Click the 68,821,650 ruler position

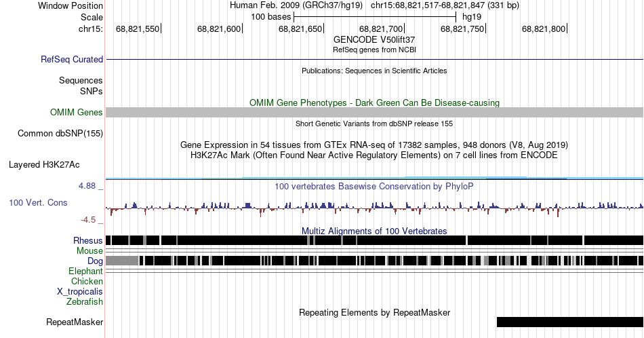click(x=300, y=29)
